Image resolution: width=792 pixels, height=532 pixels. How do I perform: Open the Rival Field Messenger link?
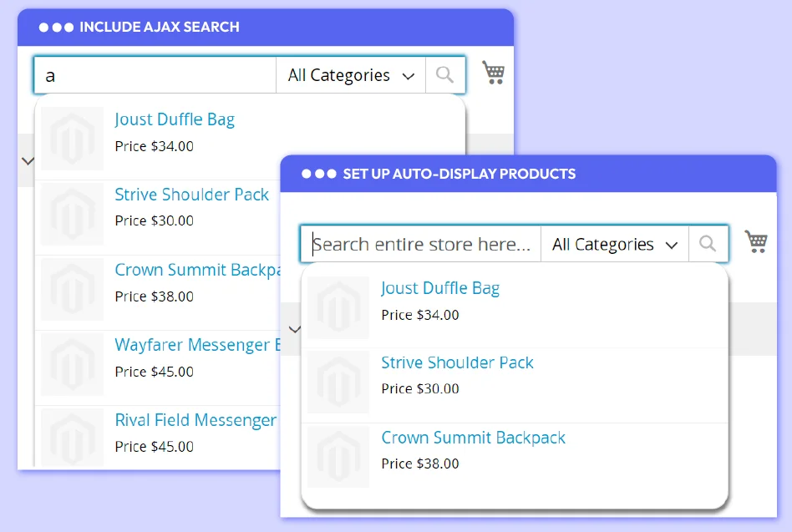pos(195,420)
